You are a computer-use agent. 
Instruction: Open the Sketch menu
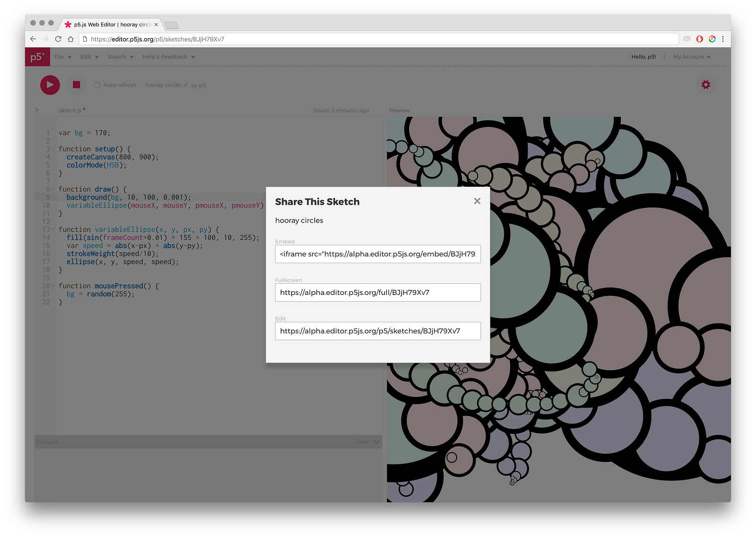click(x=120, y=57)
